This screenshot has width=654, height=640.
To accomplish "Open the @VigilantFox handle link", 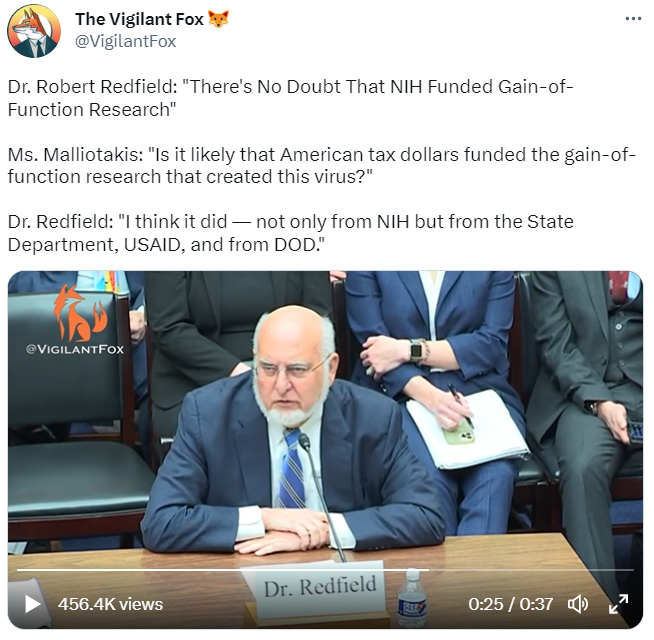I will [x=126, y=41].
